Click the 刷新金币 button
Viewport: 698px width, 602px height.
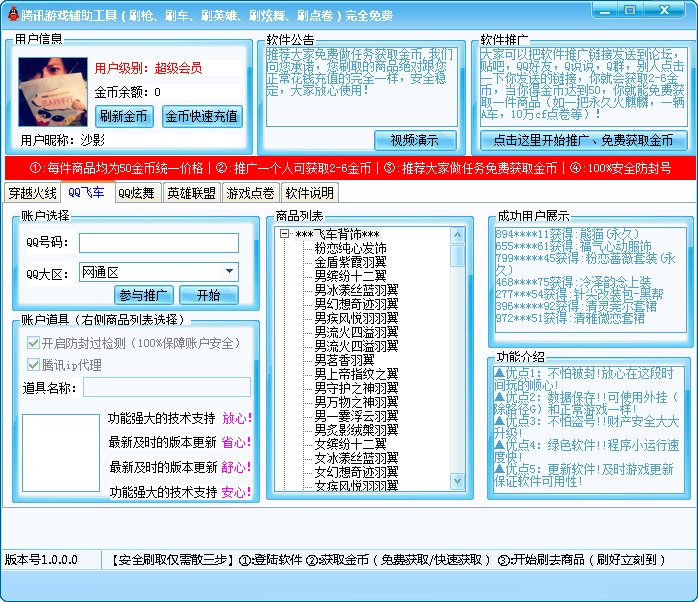124,116
